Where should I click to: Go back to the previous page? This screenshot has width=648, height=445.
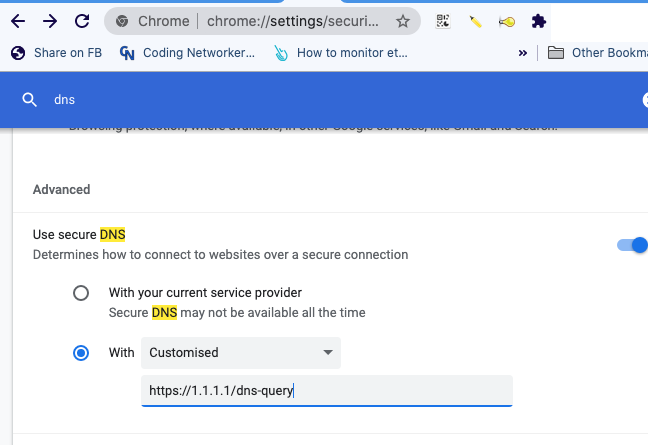[x=18, y=21]
